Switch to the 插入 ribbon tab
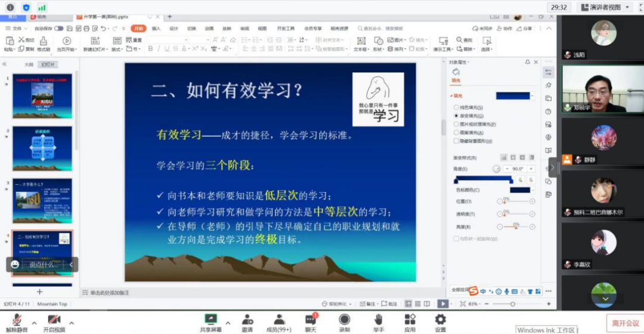This screenshot has height=334, width=644. point(156,28)
